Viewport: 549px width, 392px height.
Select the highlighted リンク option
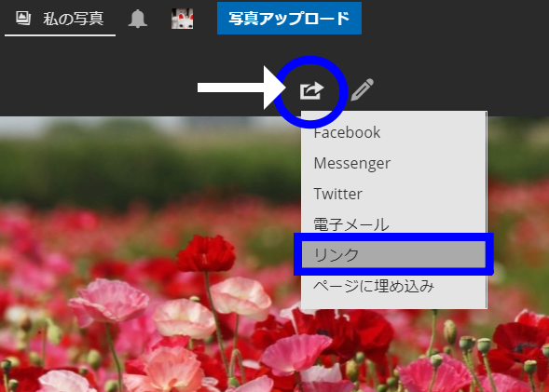[393, 254]
